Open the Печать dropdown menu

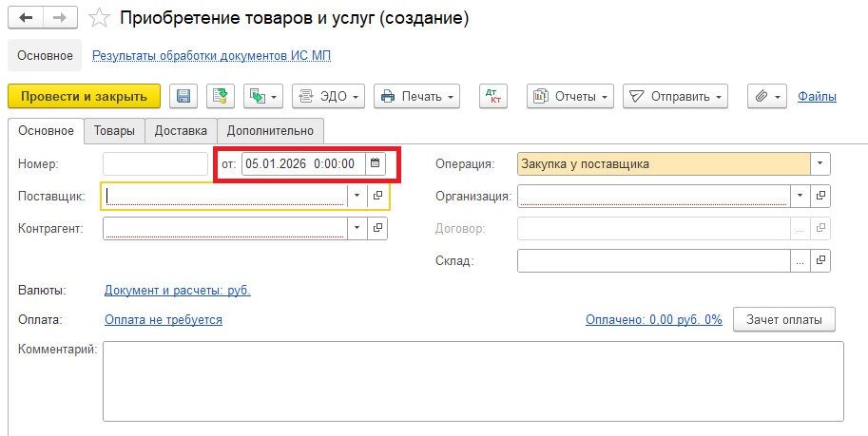pos(417,96)
